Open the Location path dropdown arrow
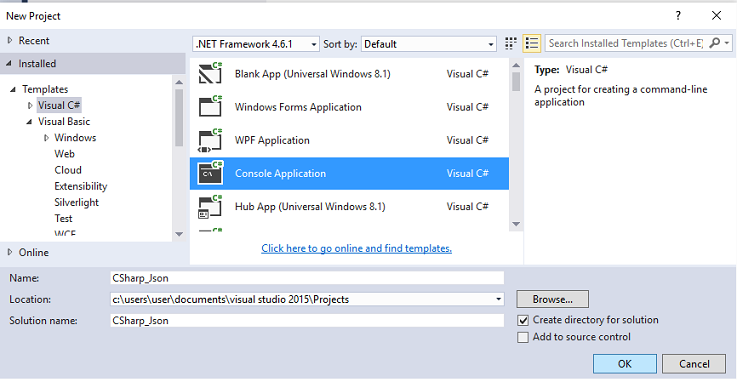Screen dimensions: 737x380 point(498,299)
